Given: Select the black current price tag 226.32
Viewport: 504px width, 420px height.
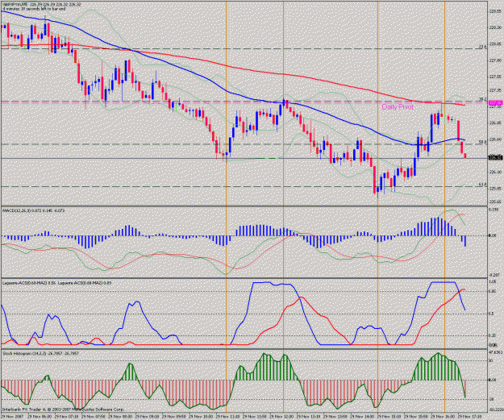Looking at the screenshot, I should [x=495, y=158].
